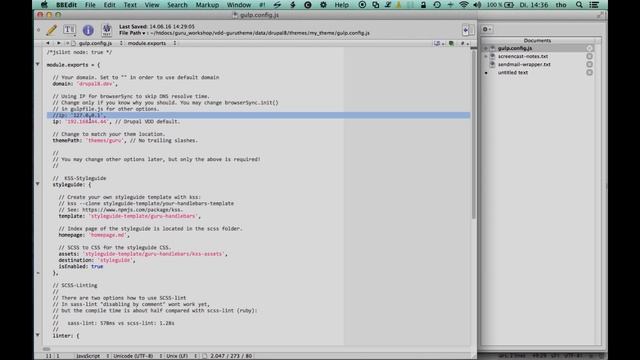
Task: Click the includes icon in navigation bar
Action: pos(451,43)
